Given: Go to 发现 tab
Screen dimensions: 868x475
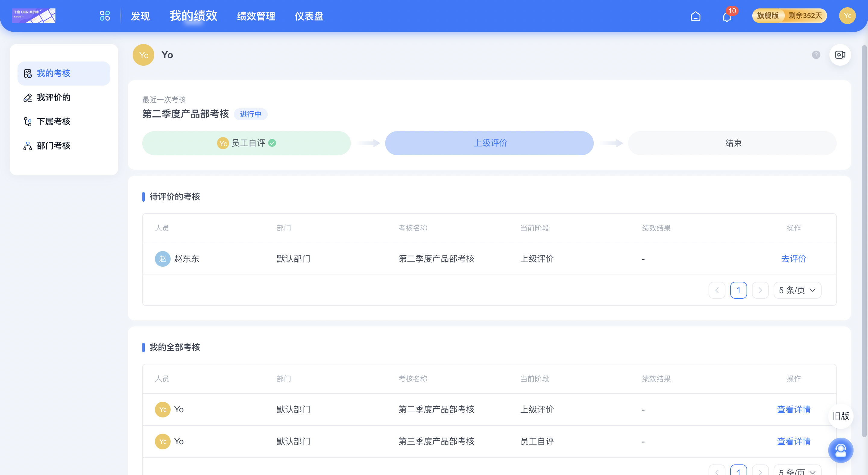Looking at the screenshot, I should point(140,16).
